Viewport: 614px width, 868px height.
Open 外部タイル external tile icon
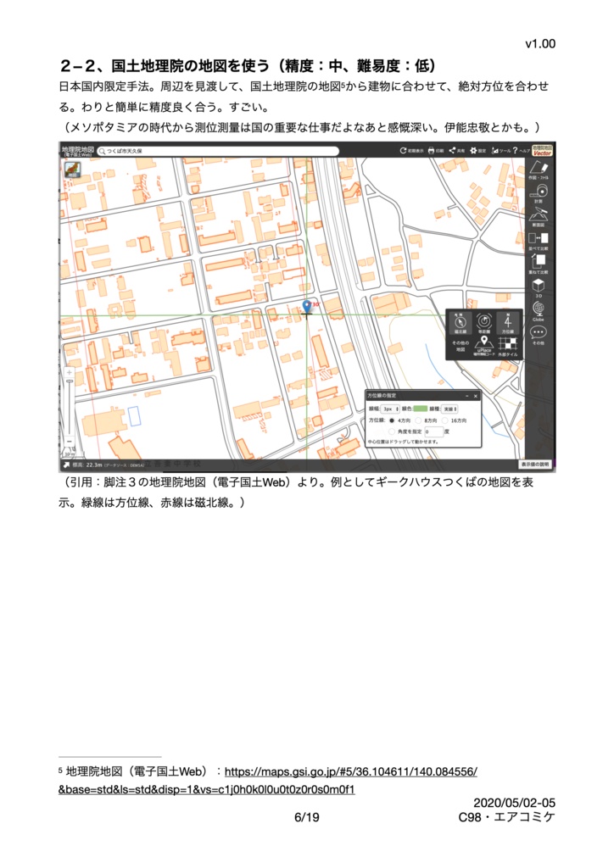pyautogui.click(x=508, y=346)
